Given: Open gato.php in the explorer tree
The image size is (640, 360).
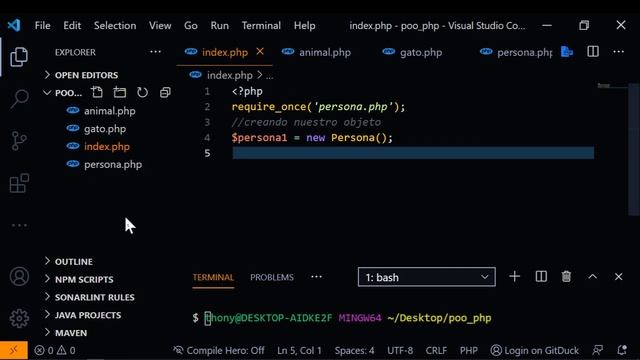Looking at the screenshot, I should point(104,129).
